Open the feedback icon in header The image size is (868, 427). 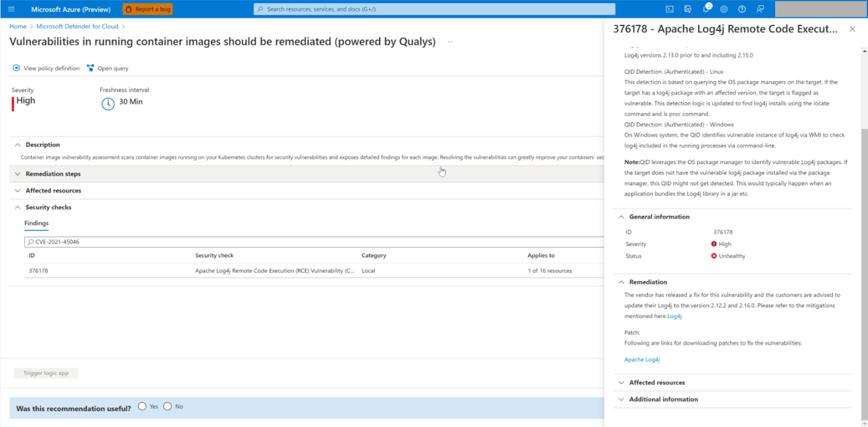tap(760, 9)
